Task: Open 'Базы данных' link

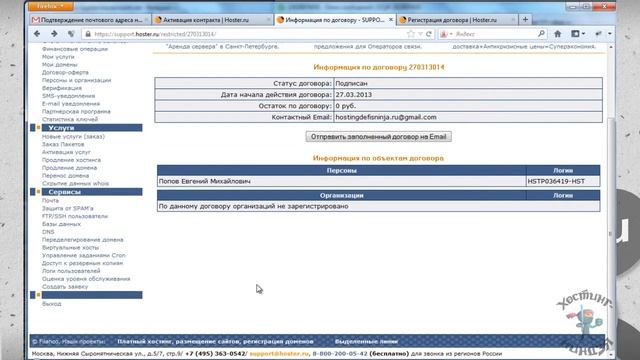Action: click(x=61, y=224)
